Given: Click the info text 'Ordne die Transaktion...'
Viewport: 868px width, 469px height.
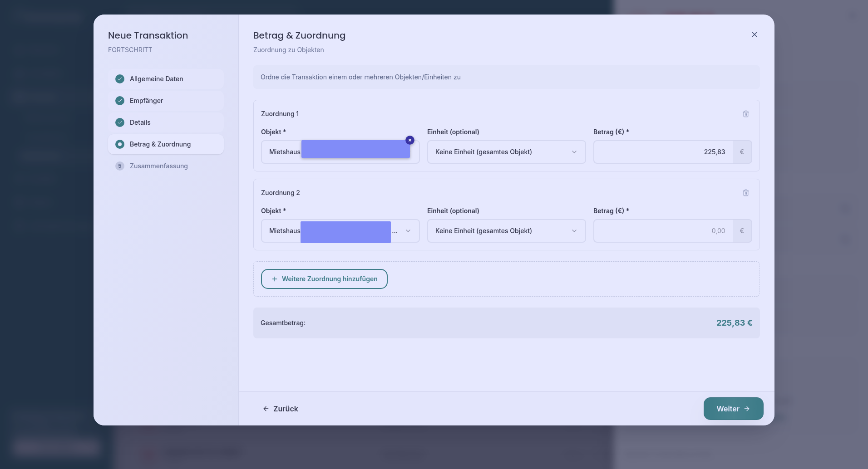Looking at the screenshot, I should pyautogui.click(x=360, y=77).
